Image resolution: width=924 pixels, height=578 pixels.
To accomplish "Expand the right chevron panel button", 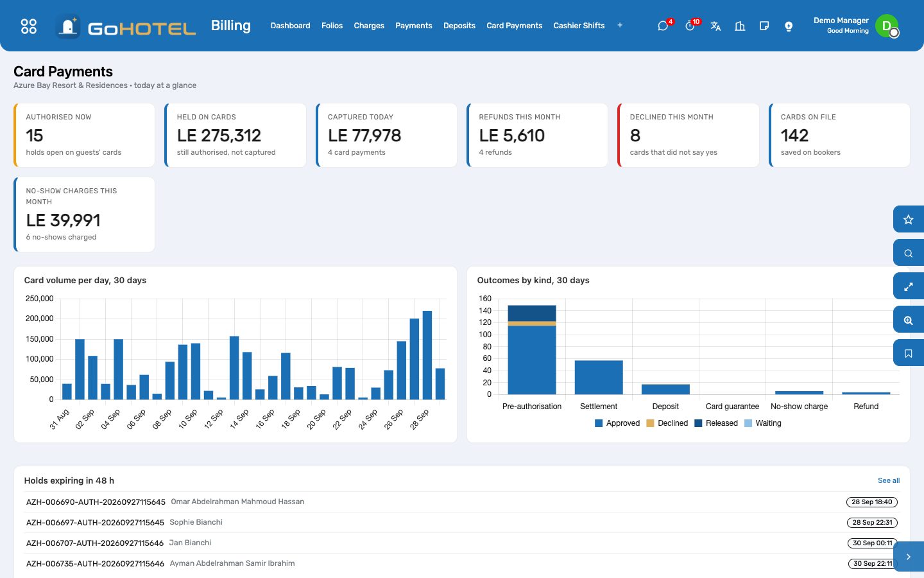I will tap(909, 557).
